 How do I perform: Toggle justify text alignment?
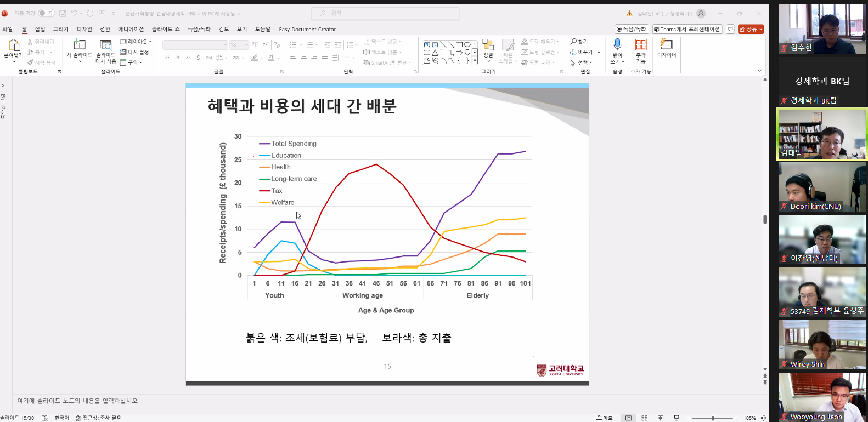(325, 58)
